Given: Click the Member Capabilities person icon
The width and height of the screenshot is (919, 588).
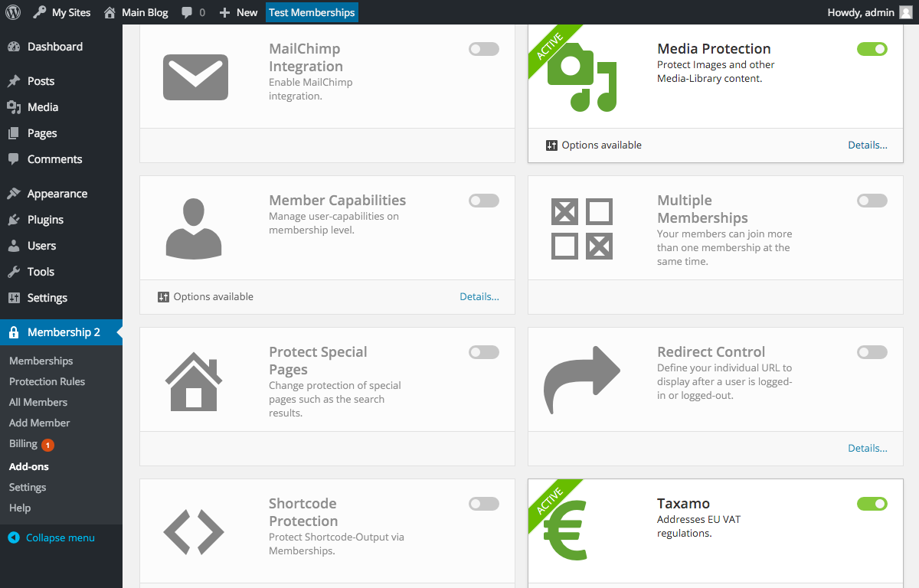Looking at the screenshot, I should click(x=194, y=229).
